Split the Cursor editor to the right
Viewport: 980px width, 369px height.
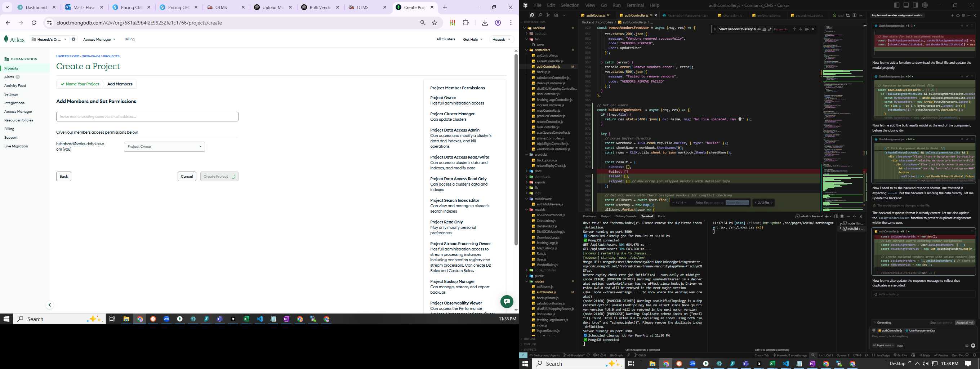855,15
